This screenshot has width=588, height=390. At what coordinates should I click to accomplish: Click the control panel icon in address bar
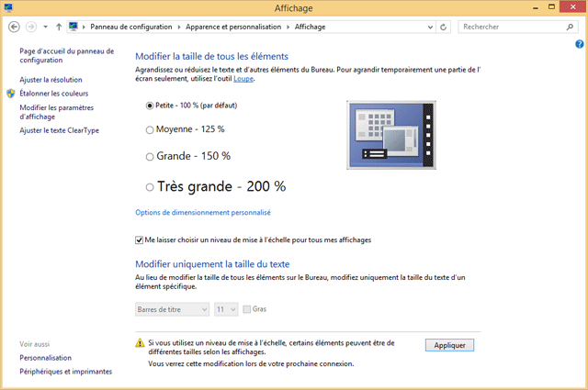(73, 28)
